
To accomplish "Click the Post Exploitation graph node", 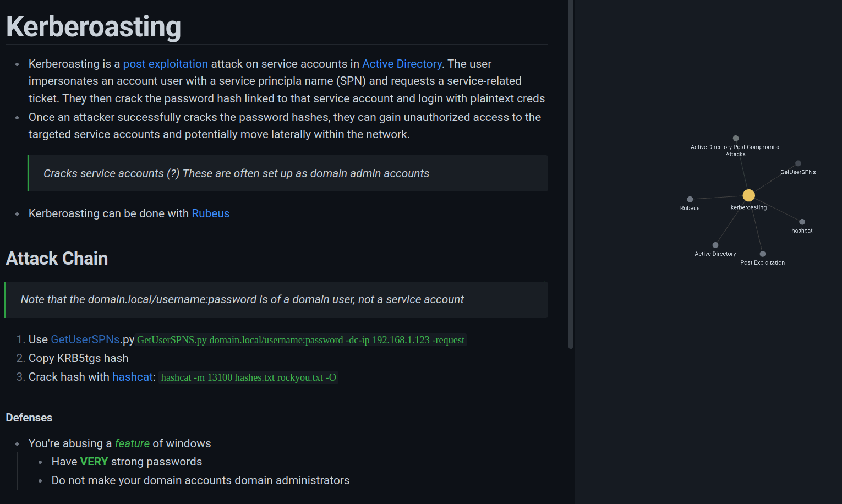I will click(x=763, y=254).
